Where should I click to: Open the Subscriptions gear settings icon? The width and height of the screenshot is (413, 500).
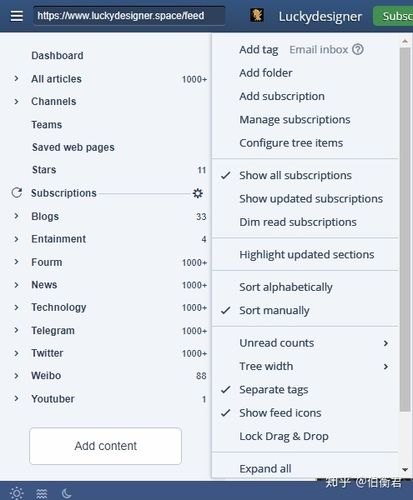(x=198, y=193)
